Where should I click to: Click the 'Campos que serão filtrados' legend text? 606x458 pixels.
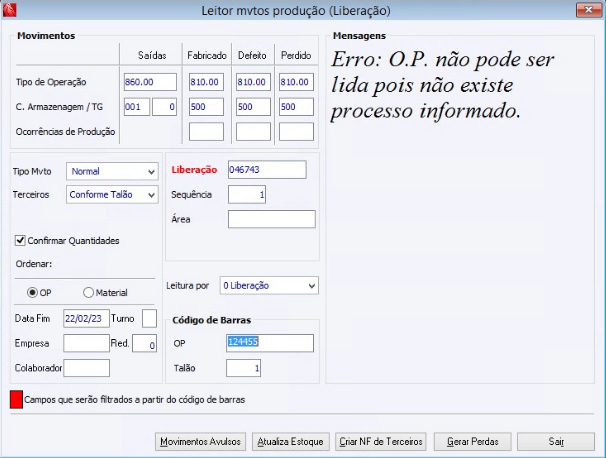pyautogui.click(x=134, y=400)
